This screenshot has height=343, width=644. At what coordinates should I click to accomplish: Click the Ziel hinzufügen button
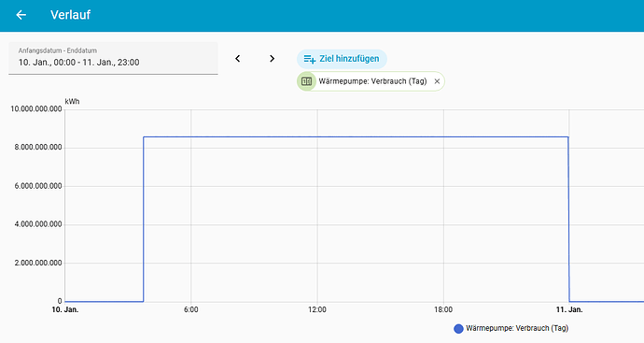342,59
